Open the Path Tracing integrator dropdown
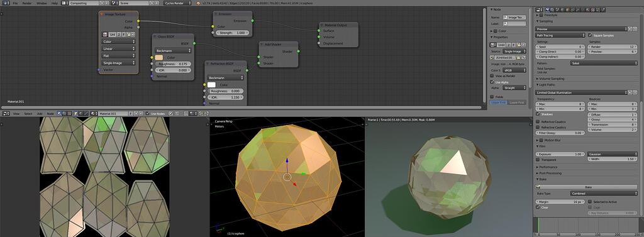The image size is (644, 237). tap(560, 35)
